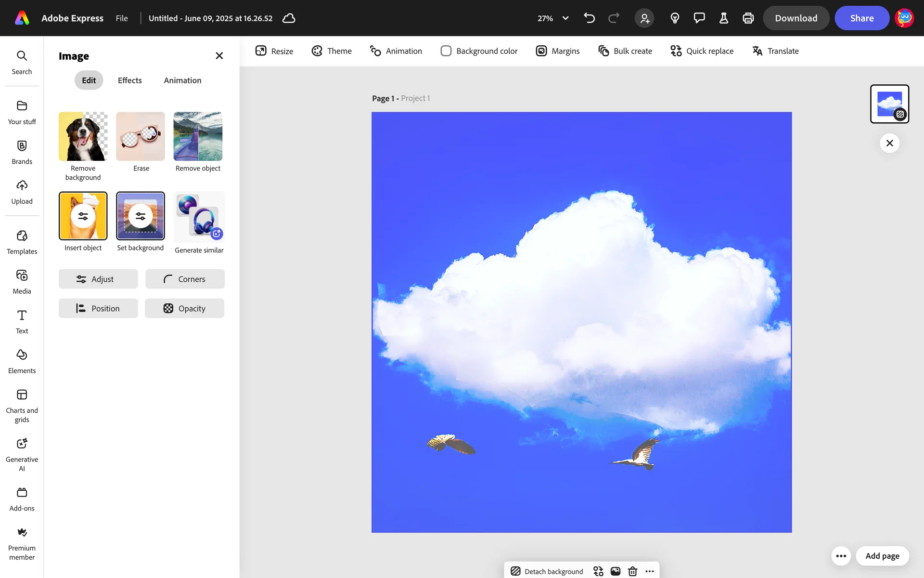Screen dimensions: 924x578
Task: Click the delete trash icon in bottom toolbar
Action: 632,571
